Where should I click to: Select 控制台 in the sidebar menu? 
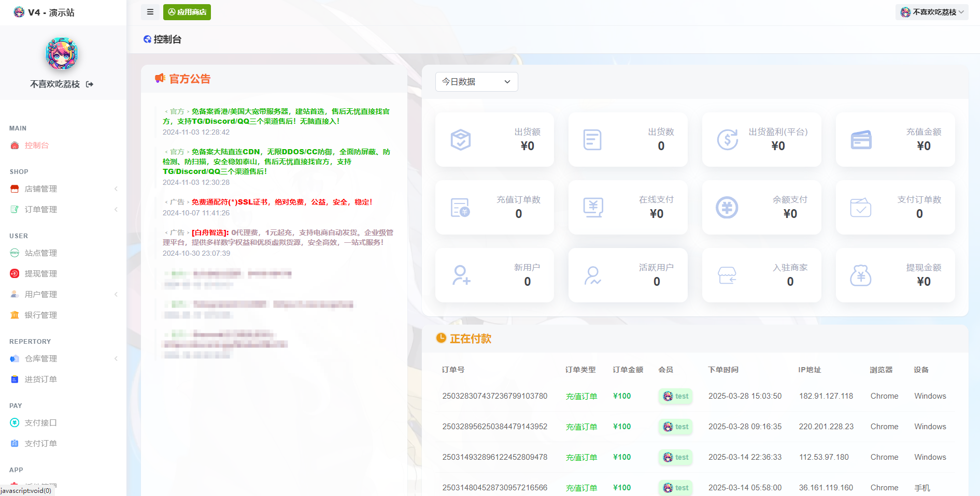pos(36,145)
